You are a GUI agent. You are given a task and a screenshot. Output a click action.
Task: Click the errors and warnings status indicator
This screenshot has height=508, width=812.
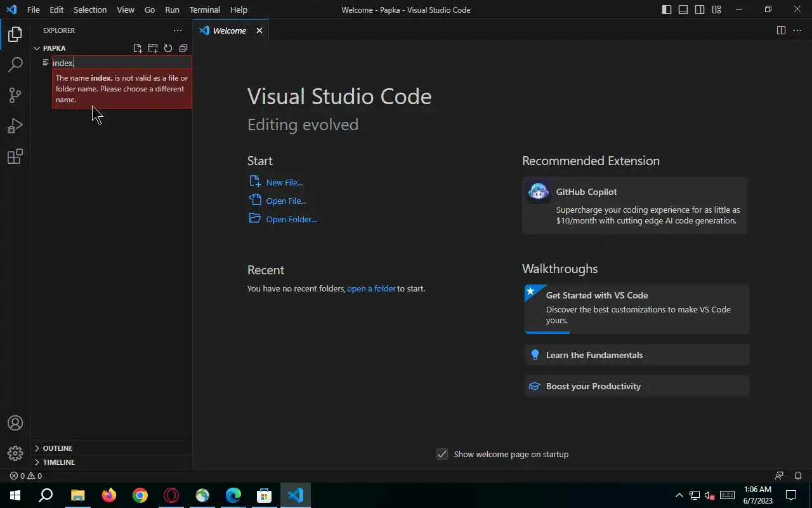pyautogui.click(x=26, y=476)
